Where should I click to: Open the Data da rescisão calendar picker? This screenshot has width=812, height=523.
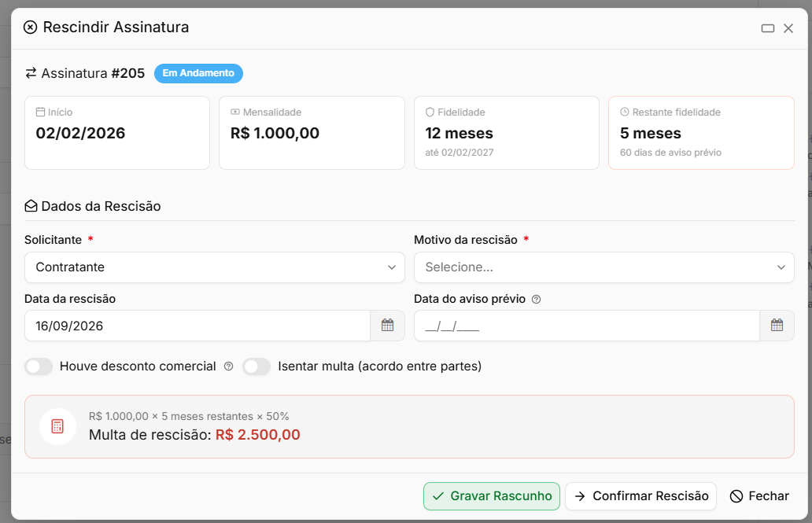coord(387,325)
